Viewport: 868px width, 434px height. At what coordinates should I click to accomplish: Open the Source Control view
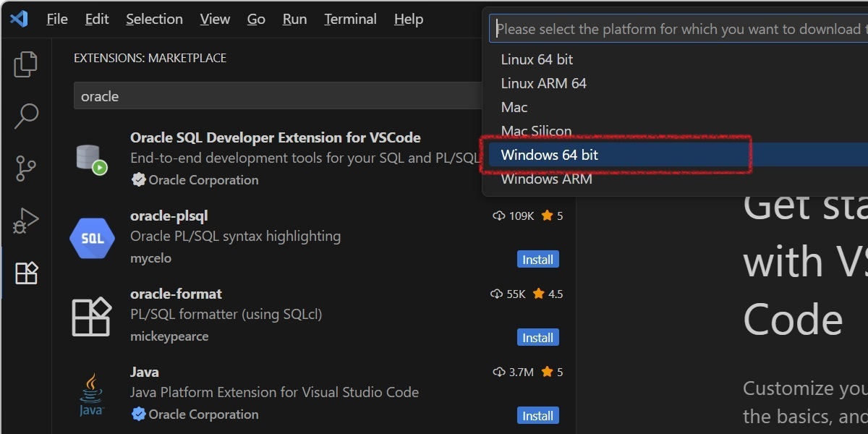(26, 168)
